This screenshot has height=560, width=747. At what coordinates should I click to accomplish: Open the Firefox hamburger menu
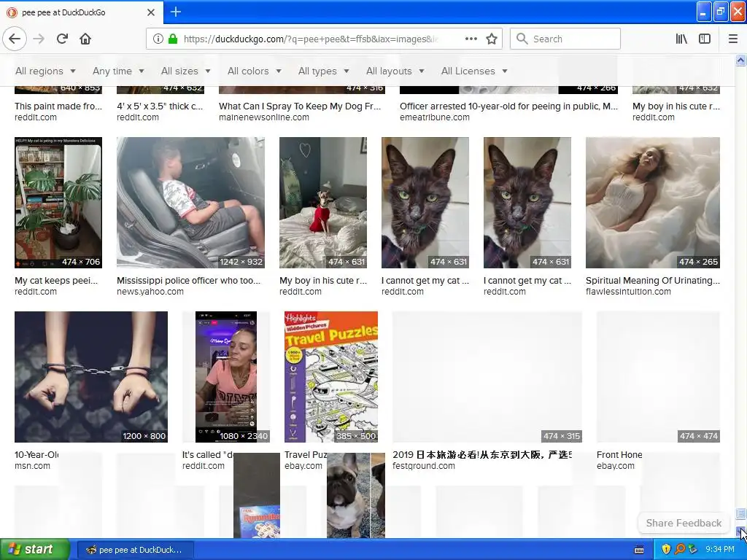[x=732, y=39]
